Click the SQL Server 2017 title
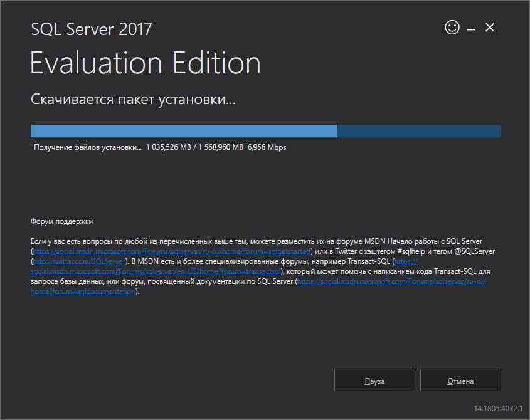Viewport: 530px width, 420px height. point(92,29)
